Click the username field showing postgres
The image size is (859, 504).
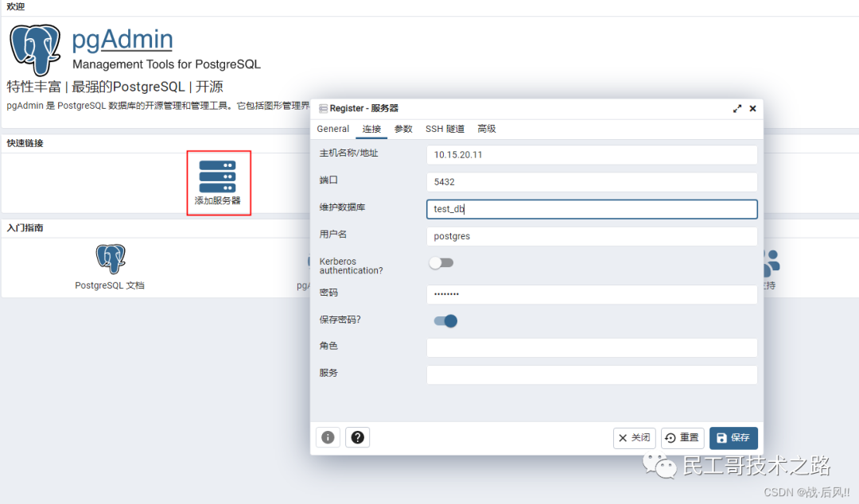[x=592, y=236]
